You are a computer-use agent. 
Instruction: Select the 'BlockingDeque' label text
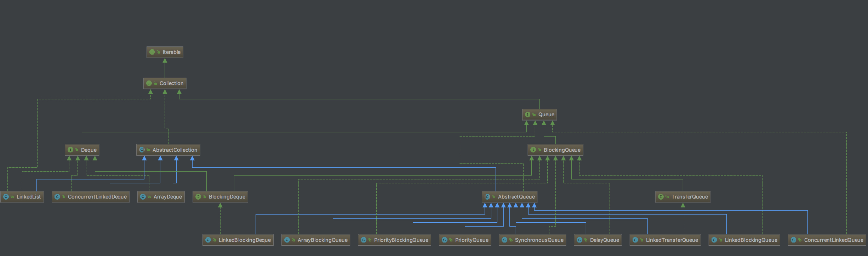pos(227,197)
